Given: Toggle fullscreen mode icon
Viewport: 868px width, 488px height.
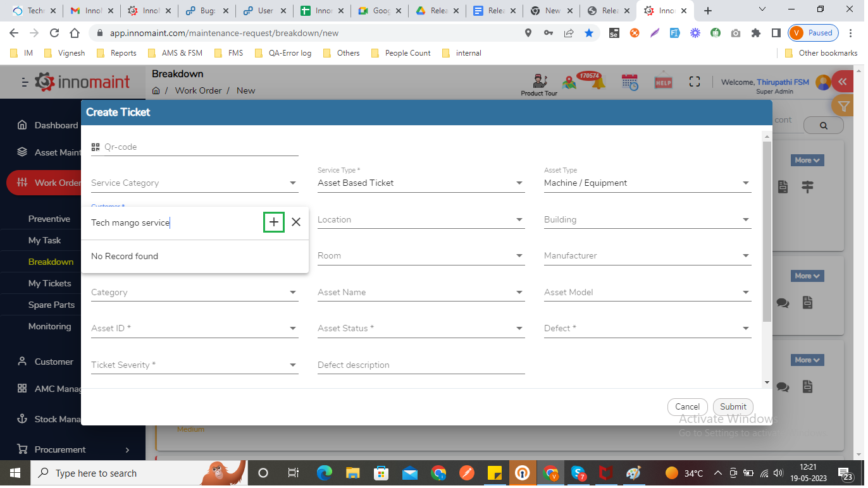Looking at the screenshot, I should click(695, 82).
